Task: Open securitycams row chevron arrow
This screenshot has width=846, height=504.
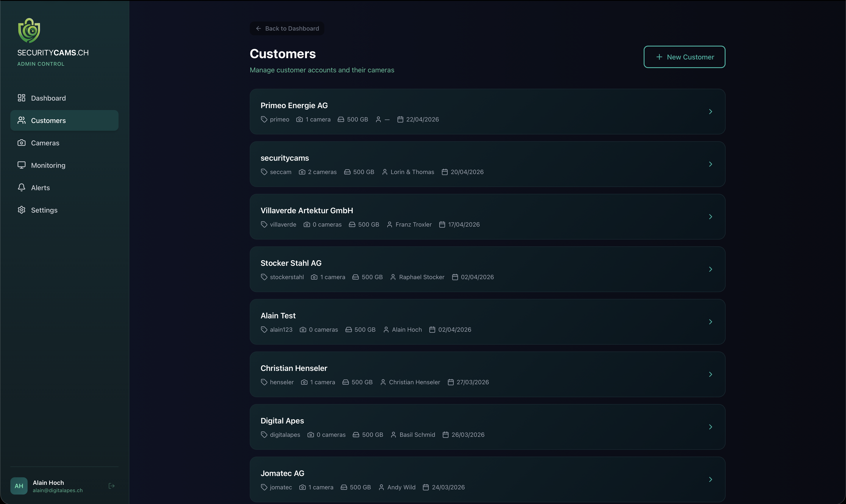Action: (x=710, y=164)
